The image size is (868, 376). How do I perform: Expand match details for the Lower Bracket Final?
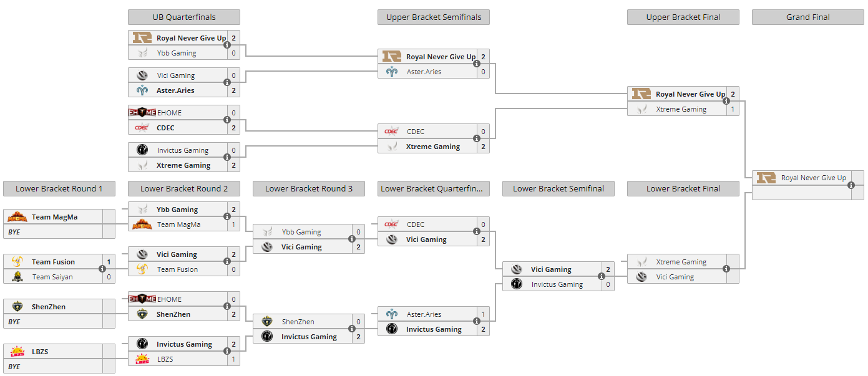click(726, 269)
